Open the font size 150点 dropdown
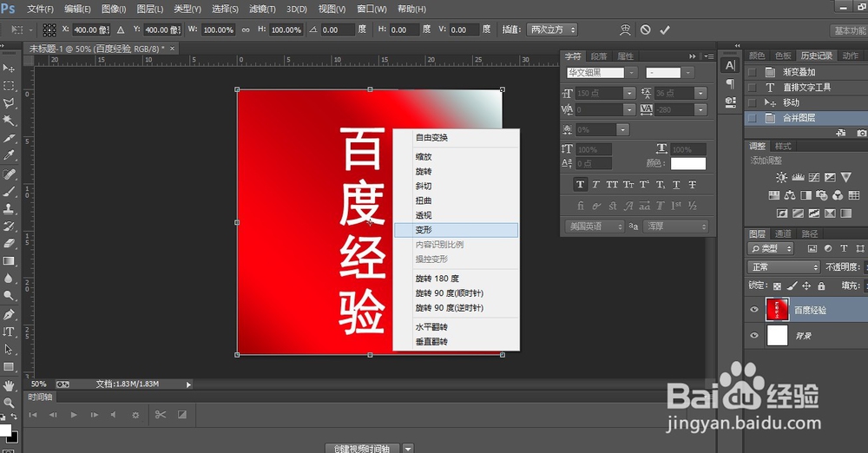Viewport: 868px width, 453px height. [x=628, y=93]
